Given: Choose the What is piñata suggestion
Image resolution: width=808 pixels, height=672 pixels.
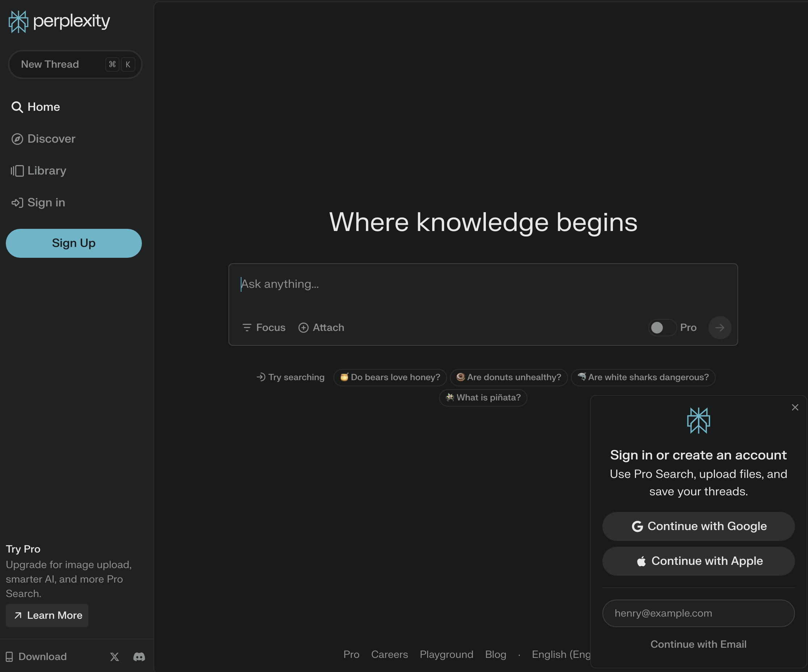Looking at the screenshot, I should coord(483,398).
